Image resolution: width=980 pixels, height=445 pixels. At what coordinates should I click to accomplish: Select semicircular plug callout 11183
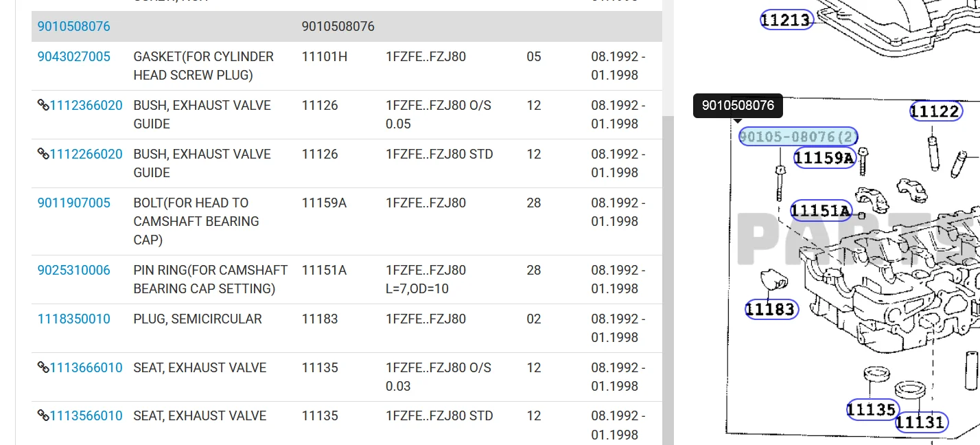(x=771, y=310)
